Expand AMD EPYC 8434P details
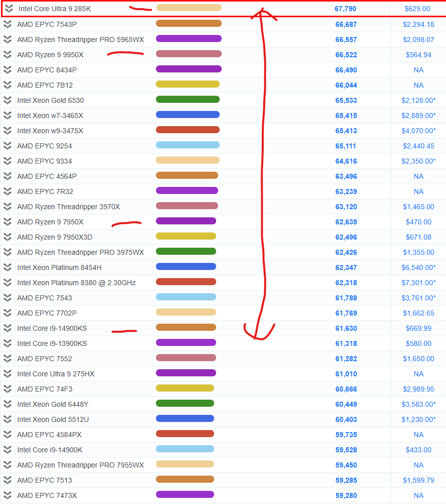Viewport: 446px width, 504px height. point(8,70)
